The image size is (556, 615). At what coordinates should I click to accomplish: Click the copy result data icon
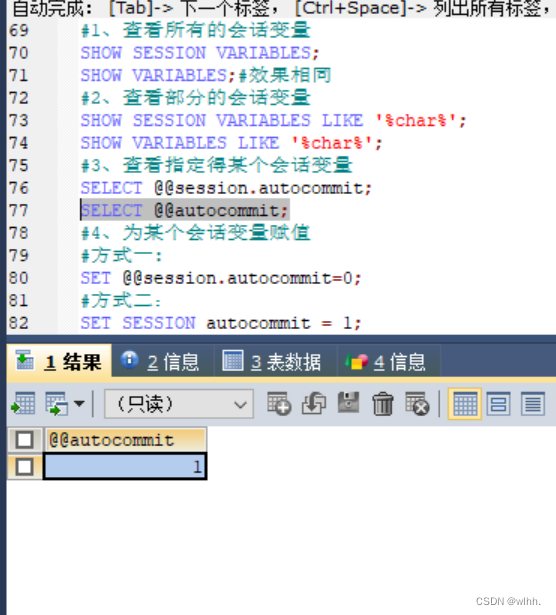(56, 403)
